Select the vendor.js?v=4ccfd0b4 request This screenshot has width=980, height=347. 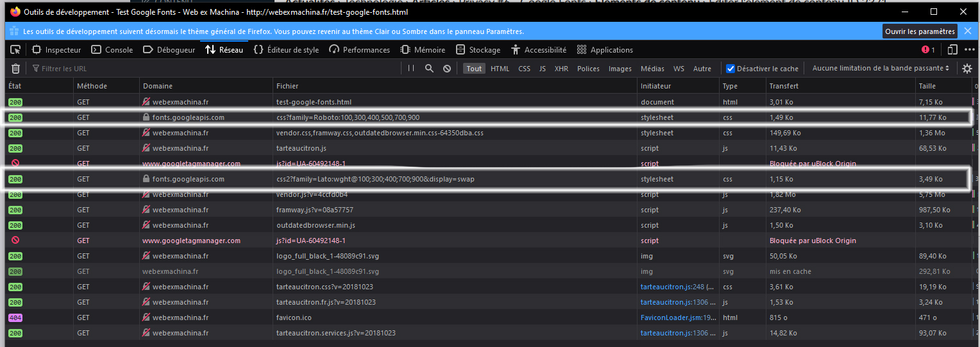(489, 194)
